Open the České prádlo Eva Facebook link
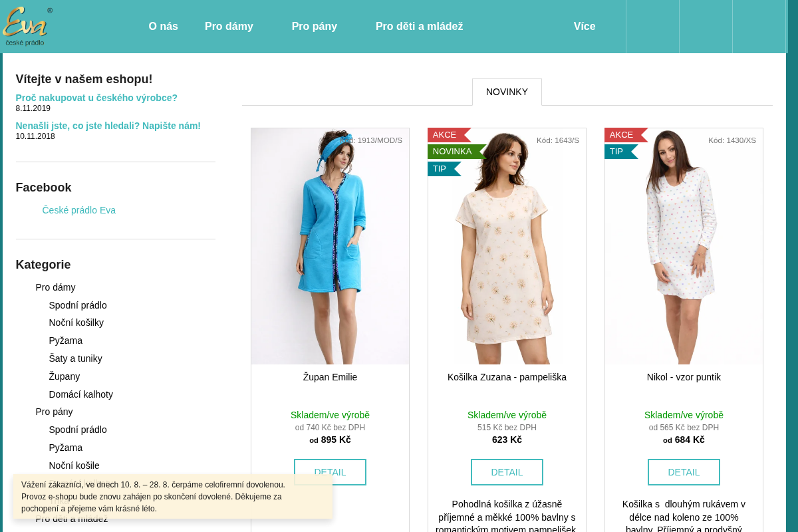This screenshot has height=532, width=798. coord(78,210)
